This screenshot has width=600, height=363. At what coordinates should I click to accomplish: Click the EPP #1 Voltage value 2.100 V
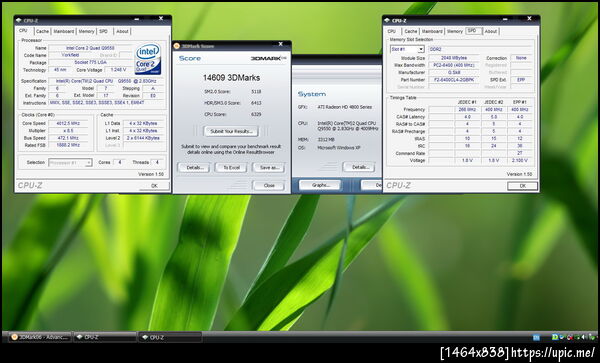click(520, 161)
